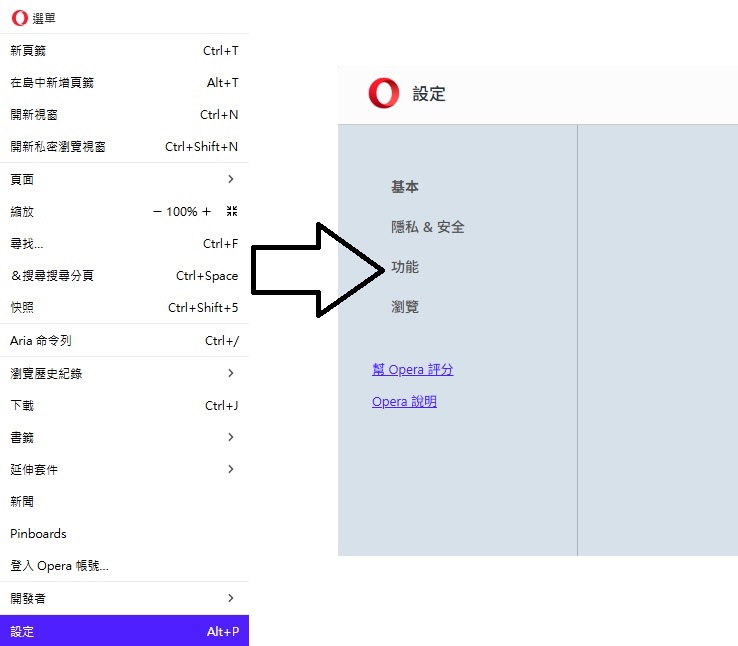
Task: Select 尋找... menu item
Action: tap(124, 243)
